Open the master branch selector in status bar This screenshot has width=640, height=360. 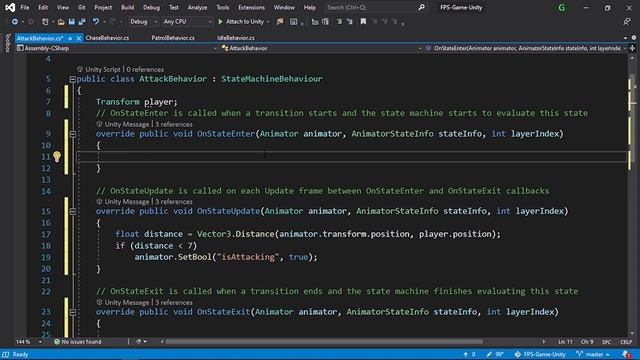[593, 354]
